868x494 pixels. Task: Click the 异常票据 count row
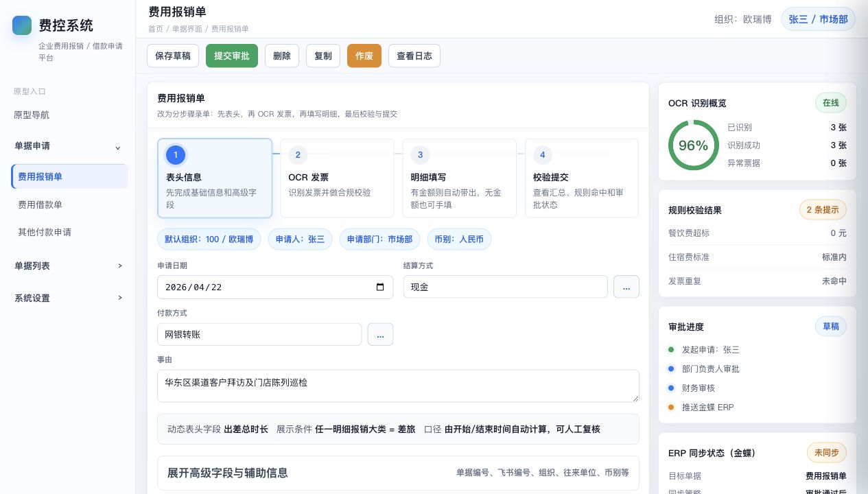[x=787, y=163]
